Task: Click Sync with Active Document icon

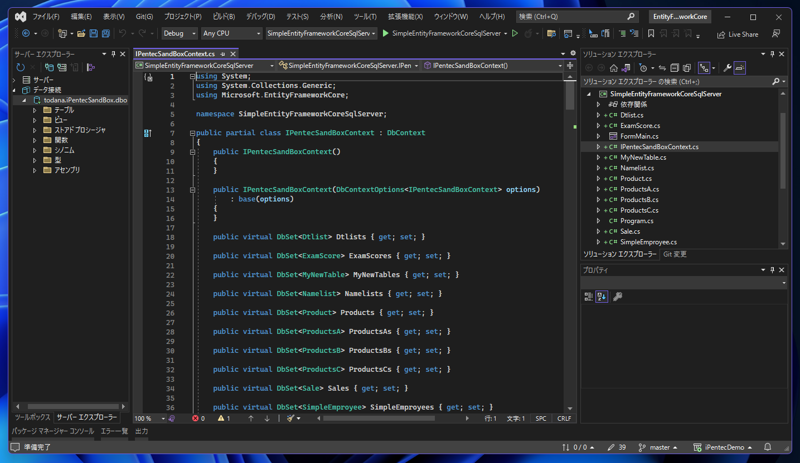Action: (662, 67)
